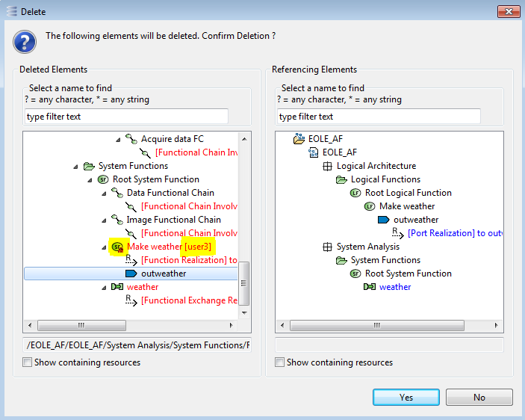Click the outweather port icon in Deleted Elements
Viewport: 525px width, 420px height.
[x=131, y=274]
